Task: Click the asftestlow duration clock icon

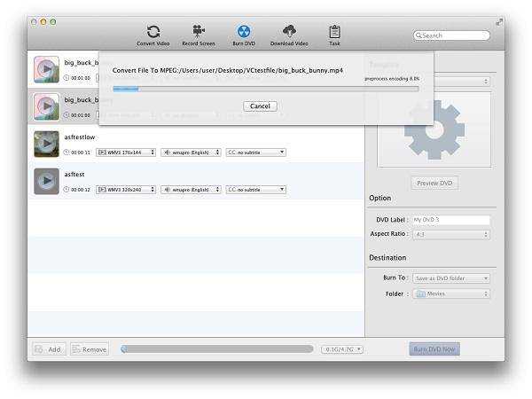Action: [x=66, y=153]
